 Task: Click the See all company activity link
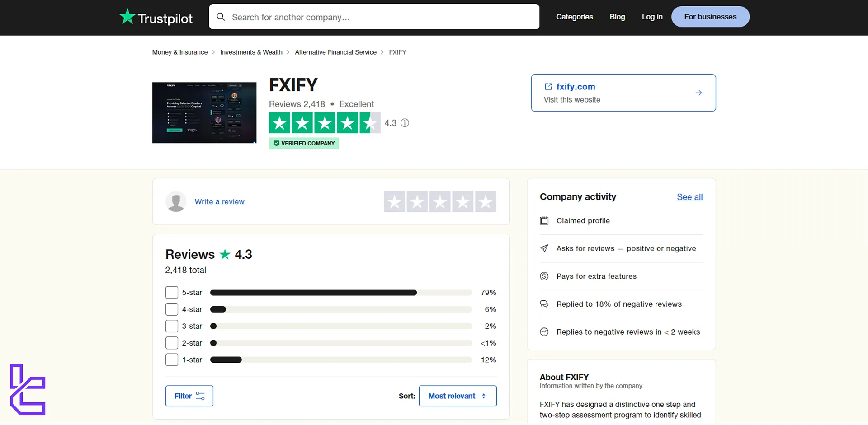pos(689,197)
